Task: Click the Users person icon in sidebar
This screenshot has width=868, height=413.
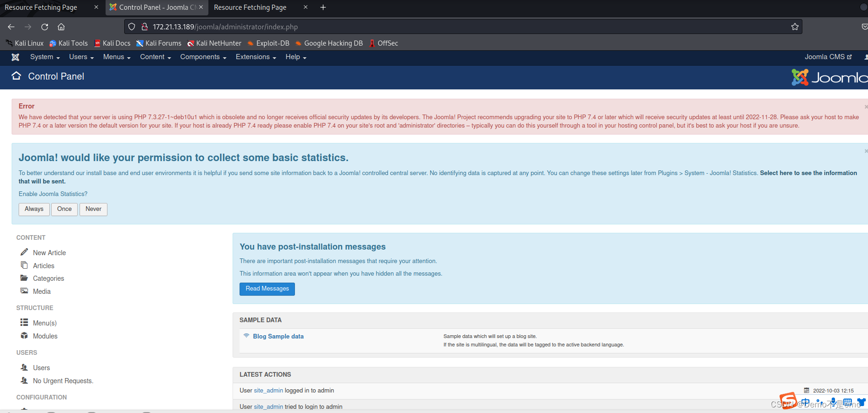Action: (x=24, y=367)
